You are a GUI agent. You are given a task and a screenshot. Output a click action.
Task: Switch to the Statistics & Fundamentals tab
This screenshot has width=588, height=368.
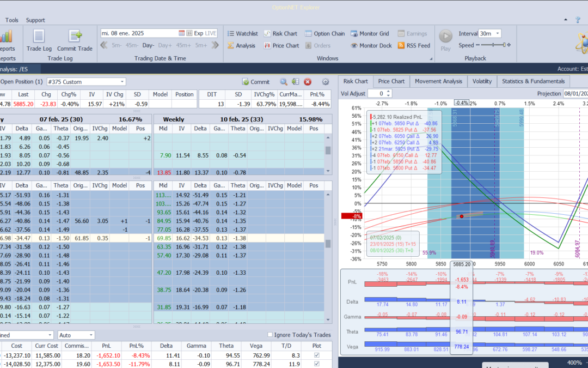pos(533,81)
